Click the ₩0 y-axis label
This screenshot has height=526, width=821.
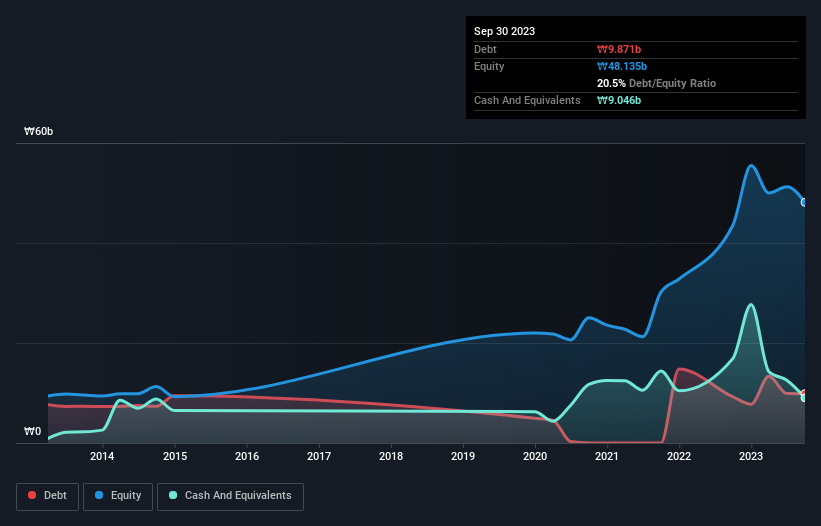pyautogui.click(x=32, y=431)
